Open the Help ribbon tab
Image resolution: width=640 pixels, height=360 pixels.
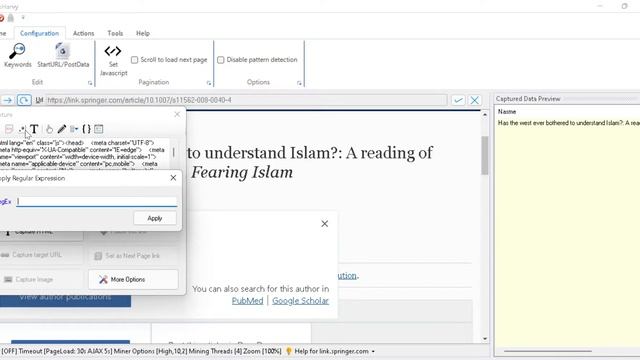[x=142, y=33]
